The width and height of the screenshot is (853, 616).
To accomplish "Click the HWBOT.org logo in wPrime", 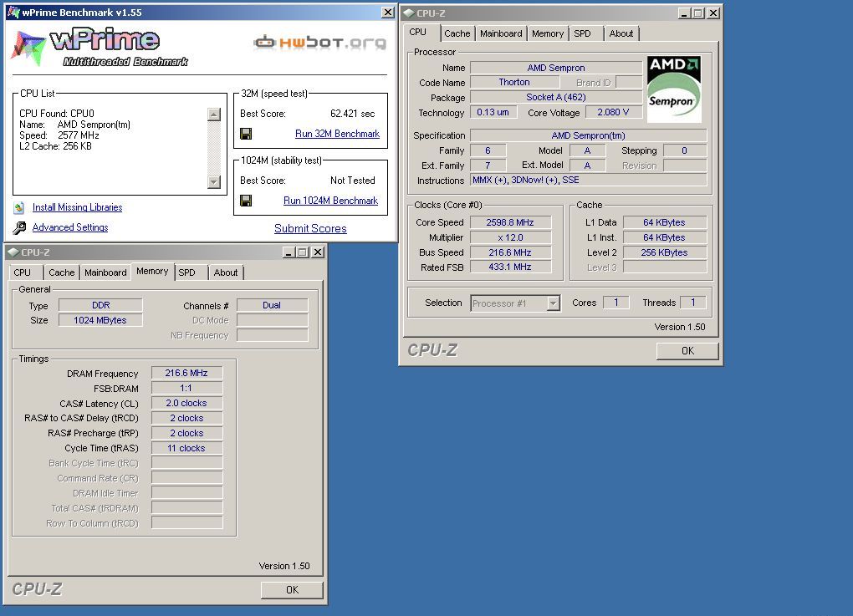I will click(319, 42).
